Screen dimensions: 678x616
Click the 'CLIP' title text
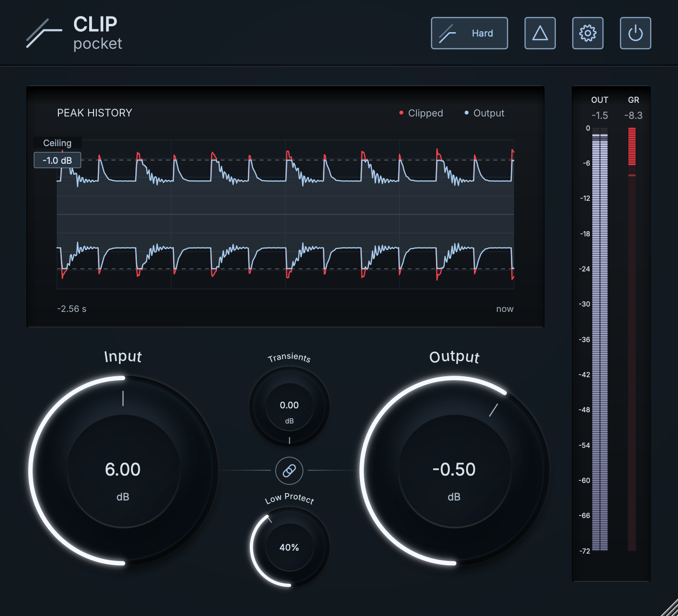coord(95,24)
